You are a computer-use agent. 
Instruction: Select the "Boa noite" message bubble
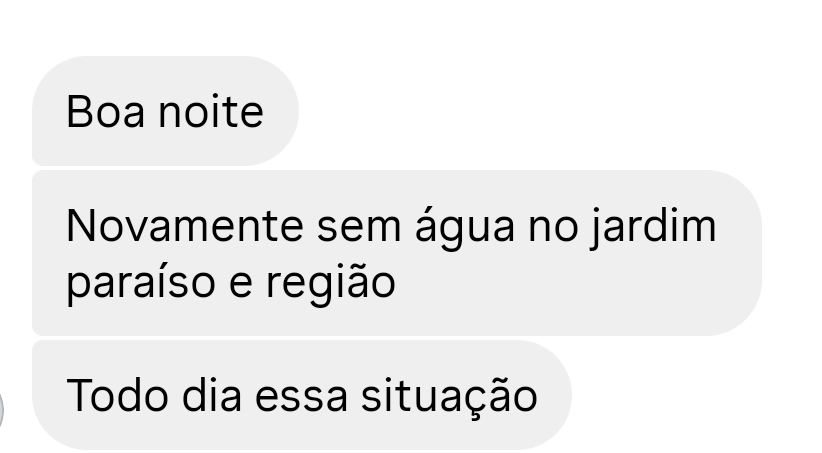[165, 111]
